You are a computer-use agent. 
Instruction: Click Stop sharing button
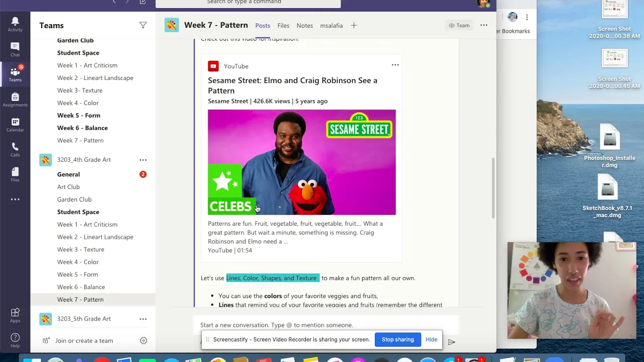pos(397,339)
